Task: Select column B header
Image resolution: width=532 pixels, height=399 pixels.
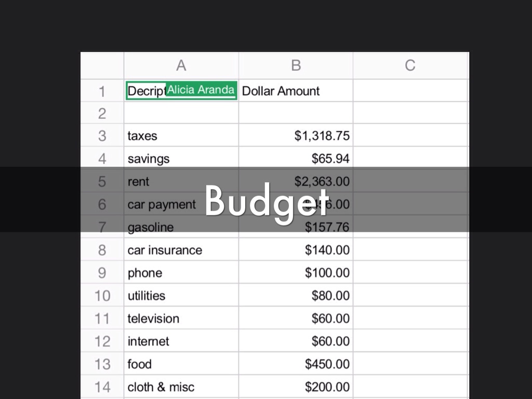Action: (x=296, y=65)
